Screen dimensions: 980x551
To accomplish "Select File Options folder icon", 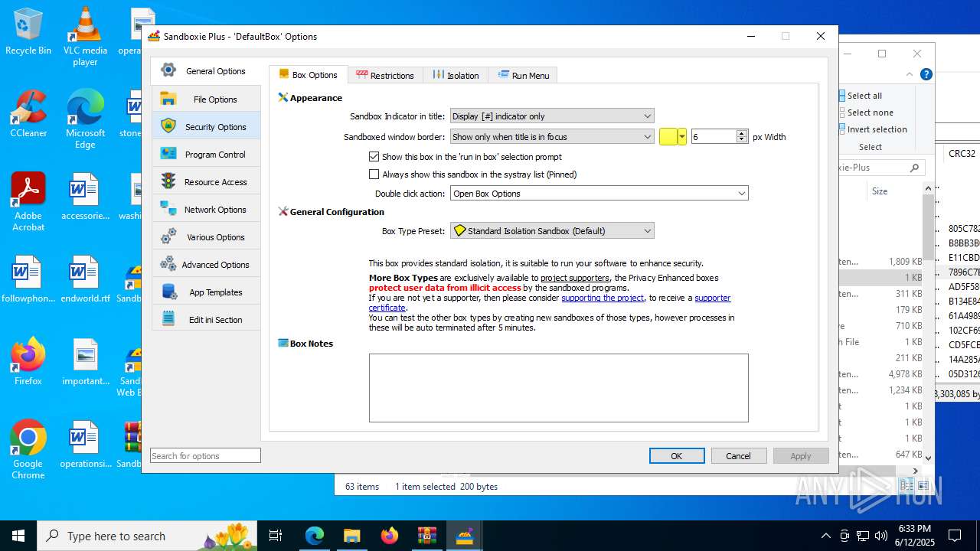I will click(x=168, y=99).
